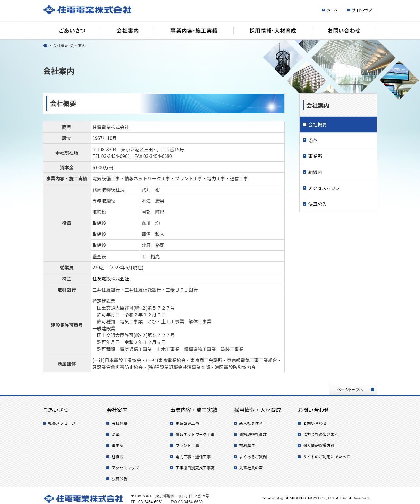The image size is (420, 504).
Task: Open footer link 事業所
Action: pos(117,446)
